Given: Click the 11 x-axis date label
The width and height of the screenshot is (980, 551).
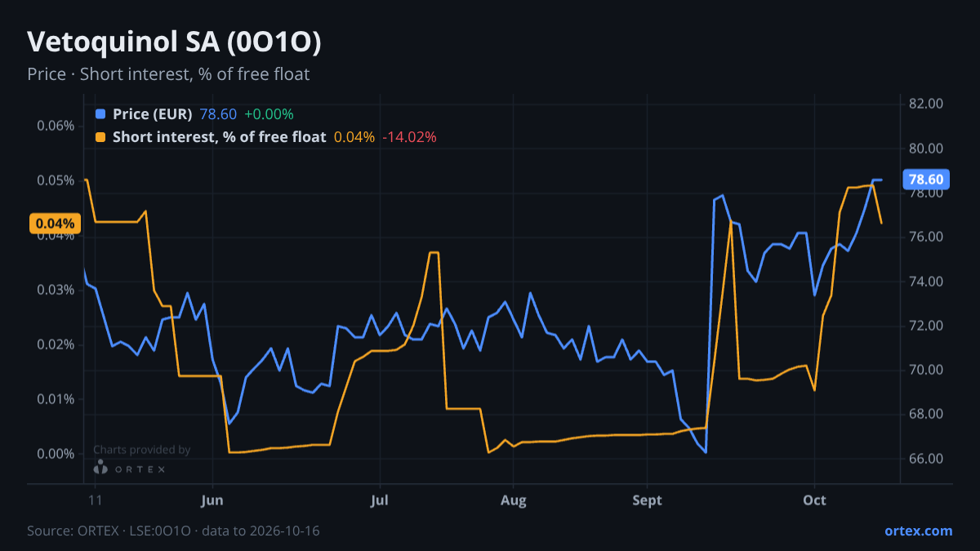Looking at the screenshot, I should tap(96, 500).
